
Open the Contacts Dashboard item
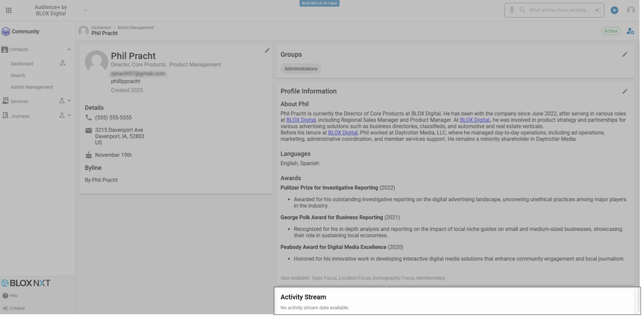tap(22, 64)
